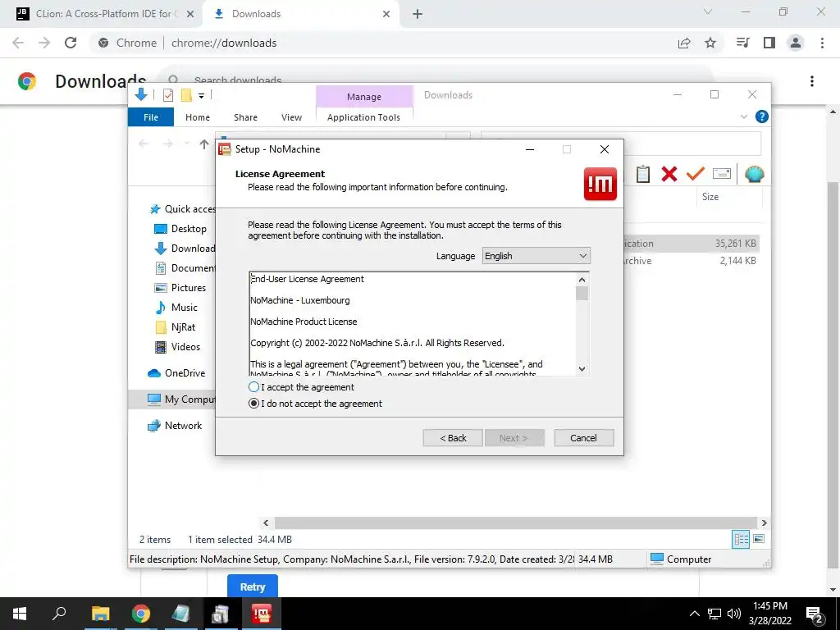Click the Back button in NoMachine Setup
Viewport: 840px width, 630px height.
tap(453, 438)
